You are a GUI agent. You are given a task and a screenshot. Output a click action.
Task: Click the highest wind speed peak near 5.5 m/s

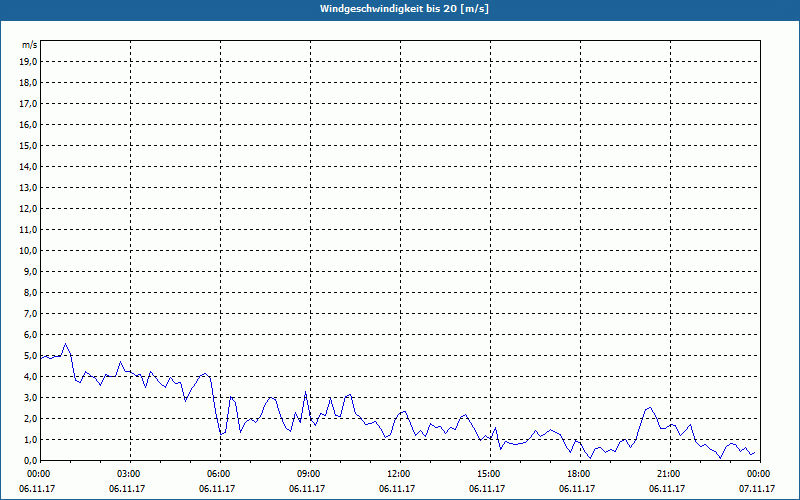point(65,344)
